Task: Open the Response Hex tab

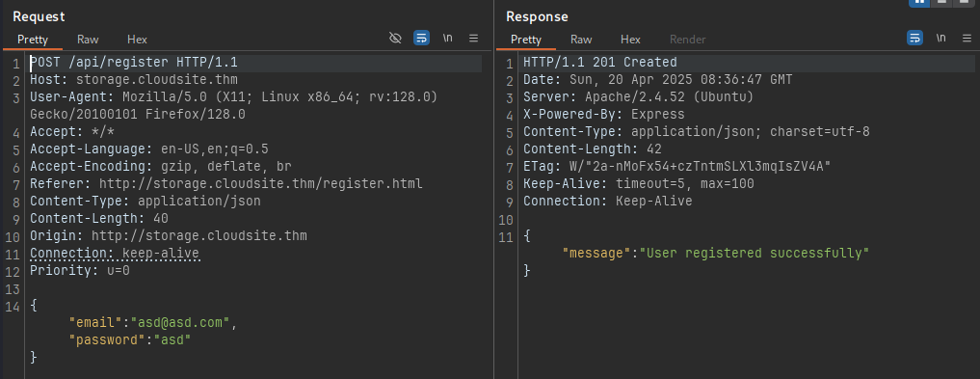Action: (630, 40)
